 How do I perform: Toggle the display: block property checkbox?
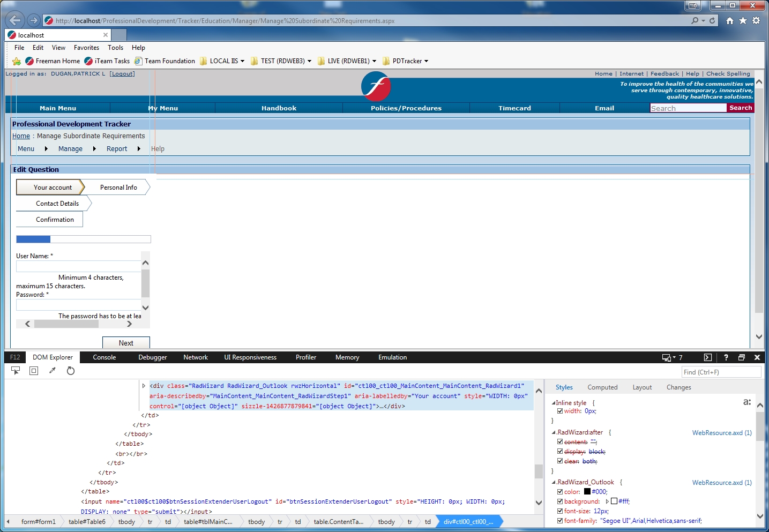[x=560, y=452]
